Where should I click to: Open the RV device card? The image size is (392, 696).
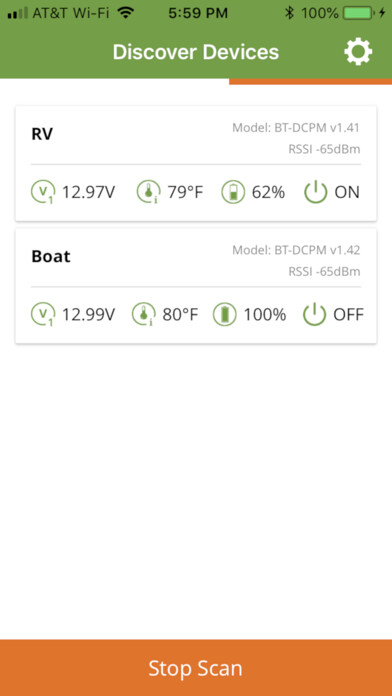(x=196, y=163)
